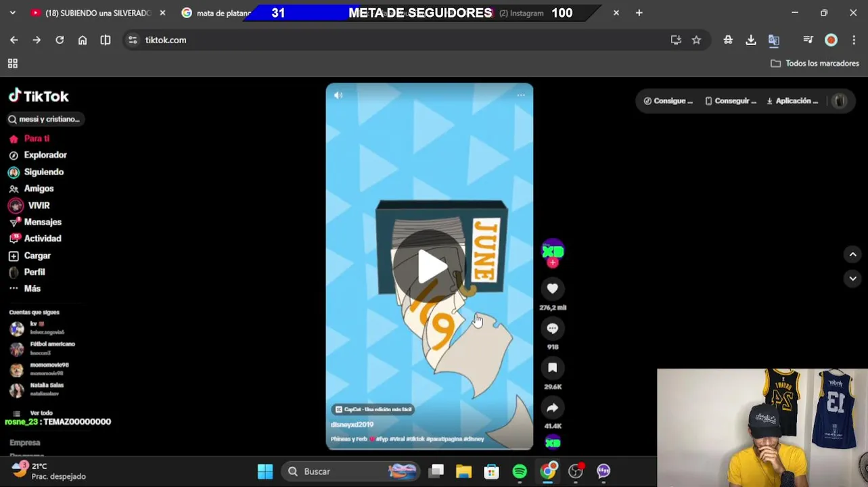Open profile avatar top right of TikTok
This screenshot has width=868, height=487.
840,101
